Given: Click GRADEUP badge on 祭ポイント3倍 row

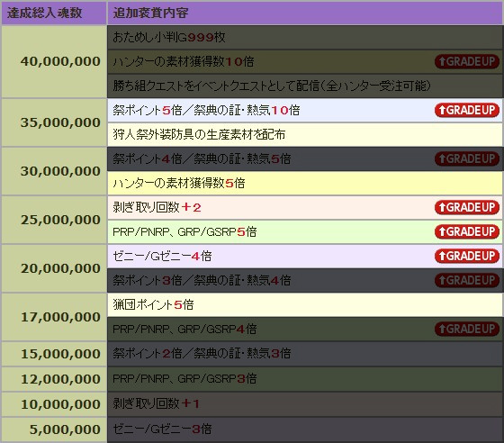Looking at the screenshot, I should 467,280.
